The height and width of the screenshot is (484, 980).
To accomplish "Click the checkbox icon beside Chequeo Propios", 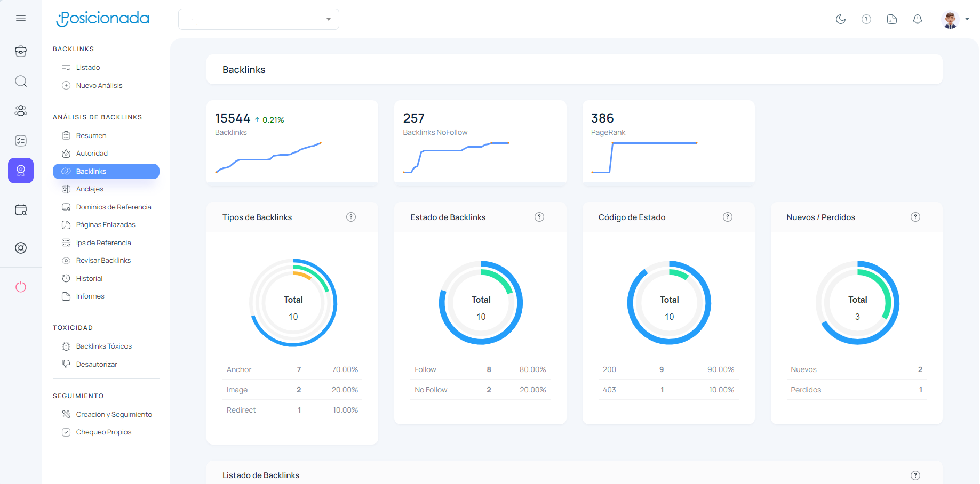I will tap(66, 432).
